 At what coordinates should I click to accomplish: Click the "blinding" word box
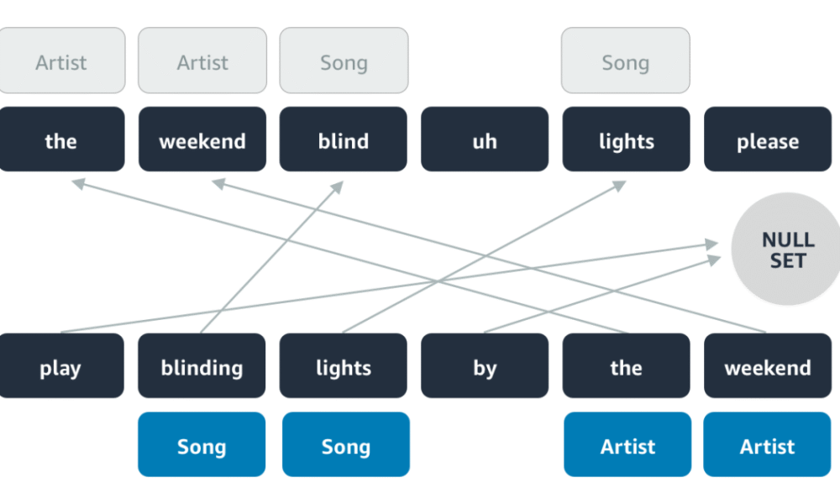point(202,365)
